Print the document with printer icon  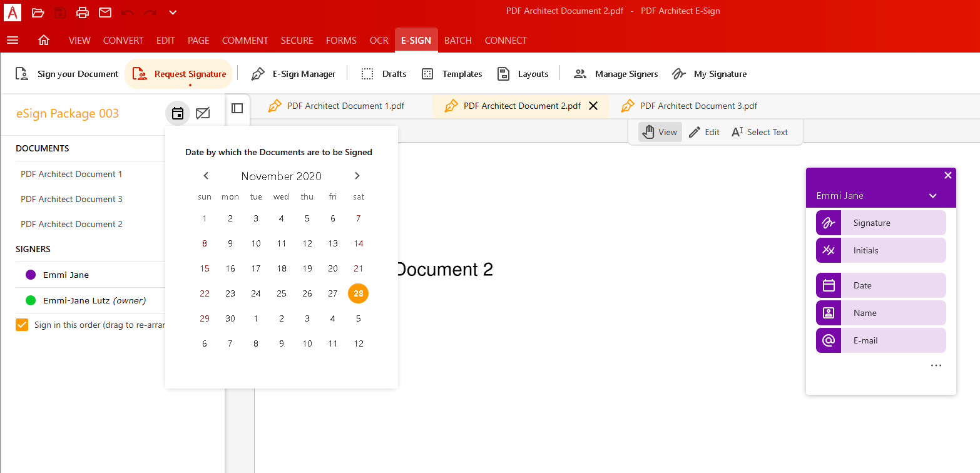(83, 12)
